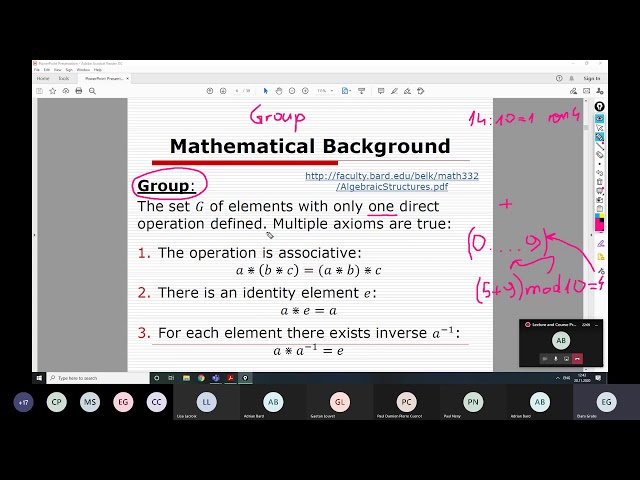The image size is (640, 480).
Task: Click the Type here to search box
Action: click(98, 378)
